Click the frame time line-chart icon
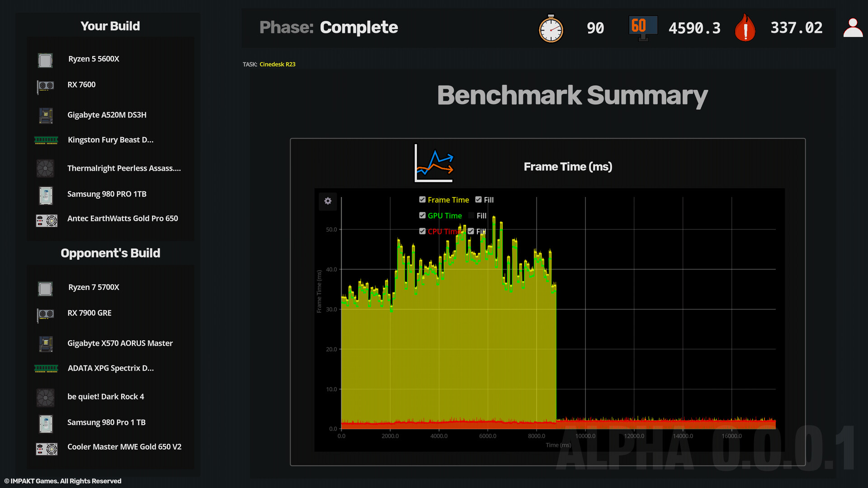 tap(434, 164)
